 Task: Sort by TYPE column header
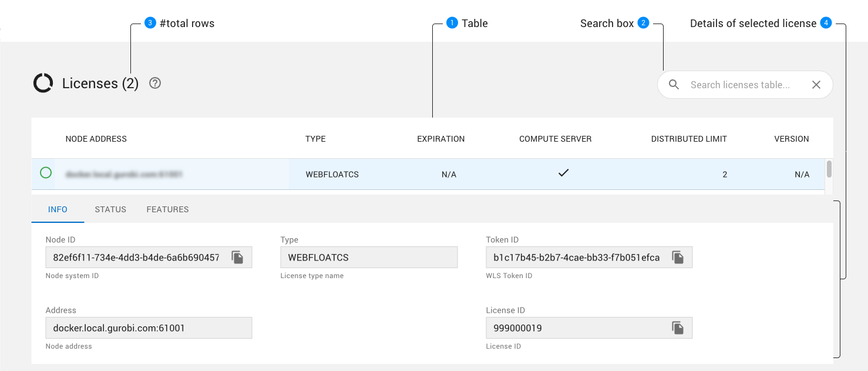[x=315, y=139]
